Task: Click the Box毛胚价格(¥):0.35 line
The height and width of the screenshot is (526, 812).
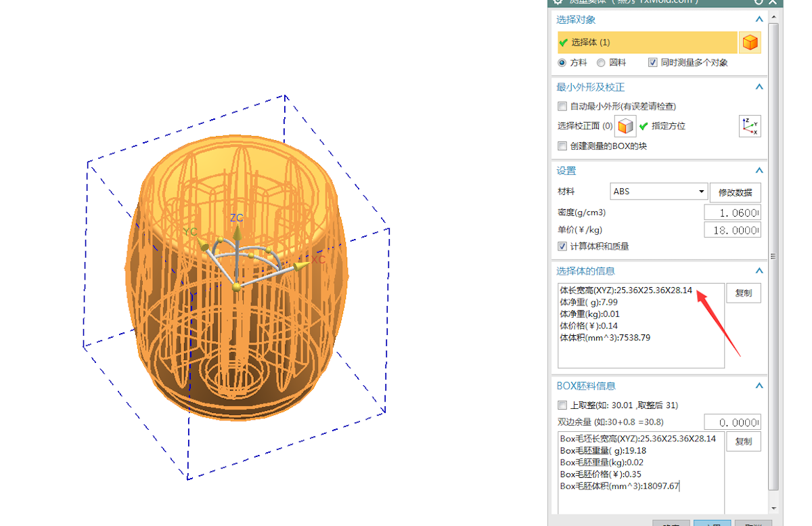Action: coord(600,475)
